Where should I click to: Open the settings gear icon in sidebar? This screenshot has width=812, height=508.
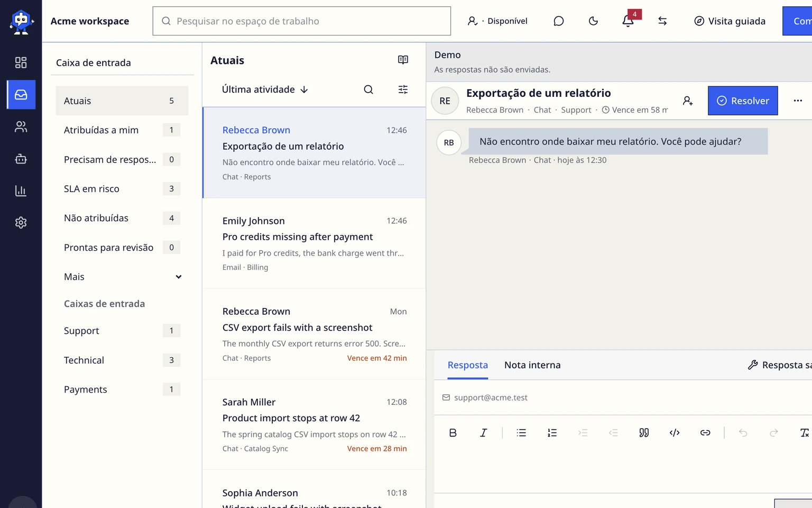coord(21,223)
